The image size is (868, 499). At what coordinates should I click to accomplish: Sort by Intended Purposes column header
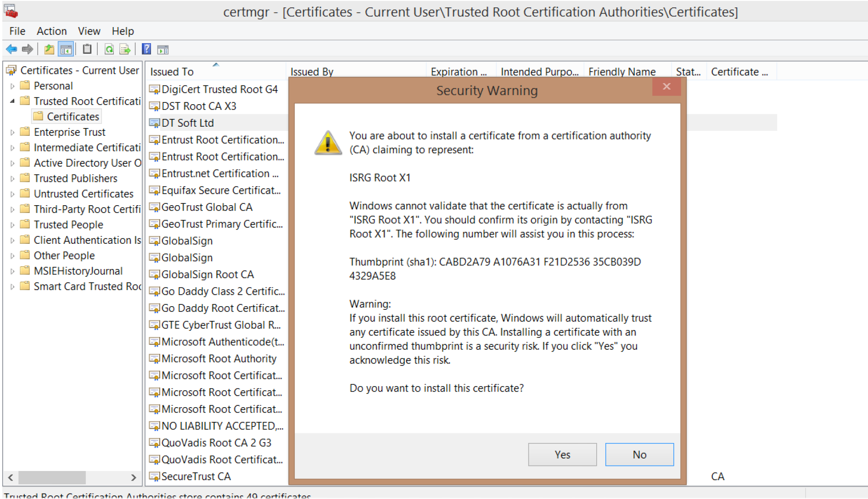pyautogui.click(x=540, y=72)
